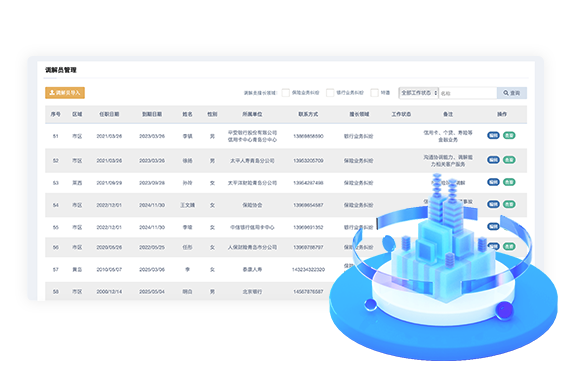This screenshot has width=570, height=375.
Task: Click green view pill in row 54
Action: 509,204
